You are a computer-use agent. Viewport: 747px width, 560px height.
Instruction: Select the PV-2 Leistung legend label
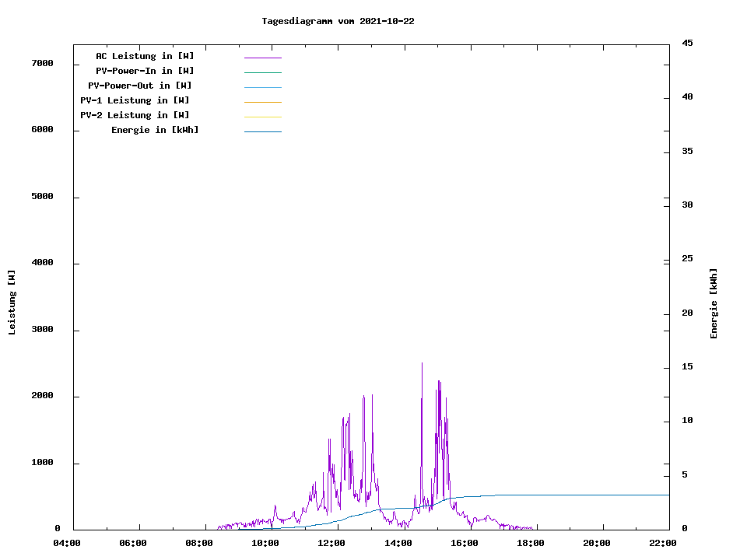pyautogui.click(x=135, y=115)
